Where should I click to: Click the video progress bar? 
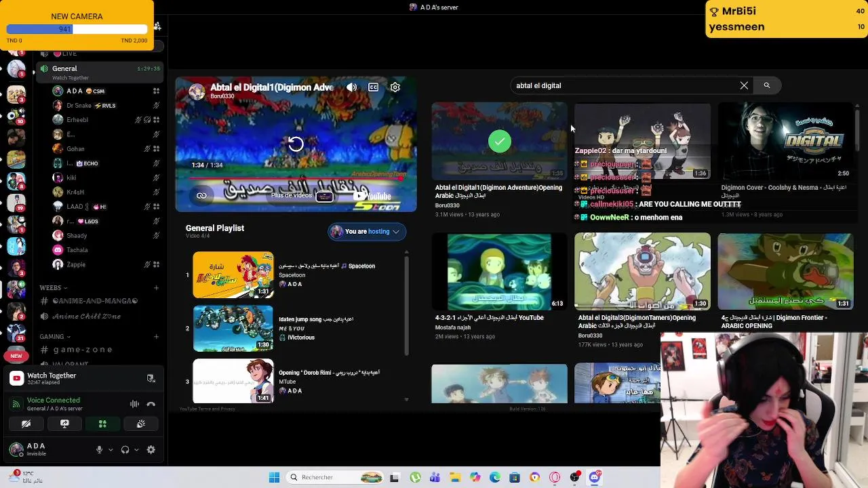[296, 178]
